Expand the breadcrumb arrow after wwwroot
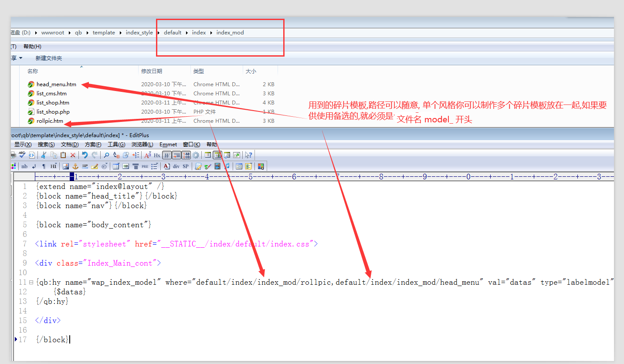 tap(69, 33)
